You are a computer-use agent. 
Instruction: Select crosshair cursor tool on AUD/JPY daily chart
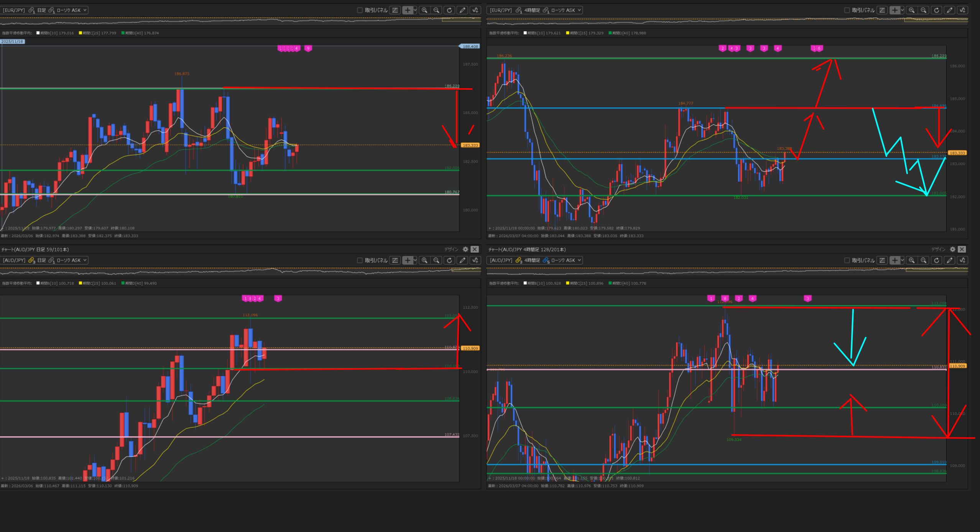408,260
